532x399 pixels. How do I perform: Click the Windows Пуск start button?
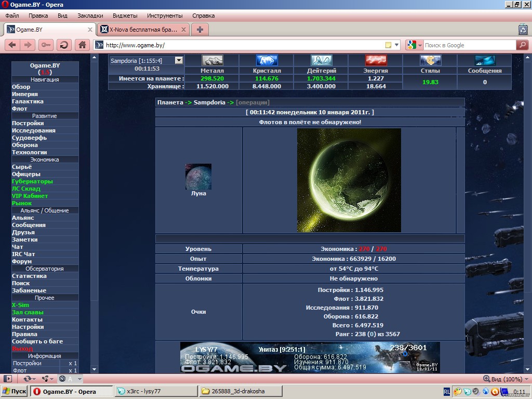14,391
